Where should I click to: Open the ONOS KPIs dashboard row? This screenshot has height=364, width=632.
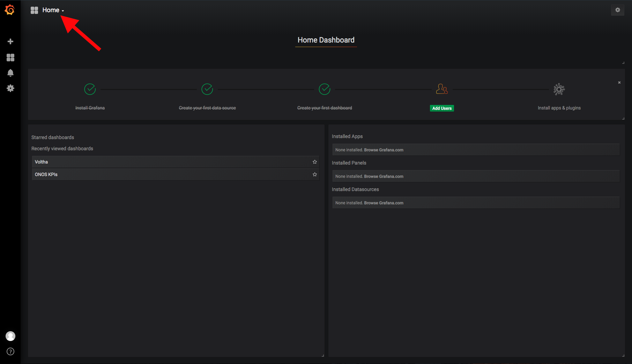(x=176, y=174)
